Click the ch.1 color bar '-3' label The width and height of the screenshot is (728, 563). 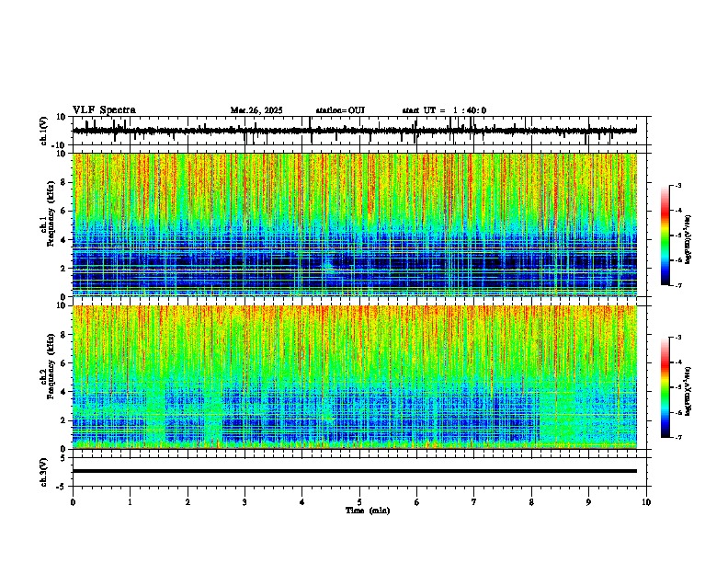point(677,185)
